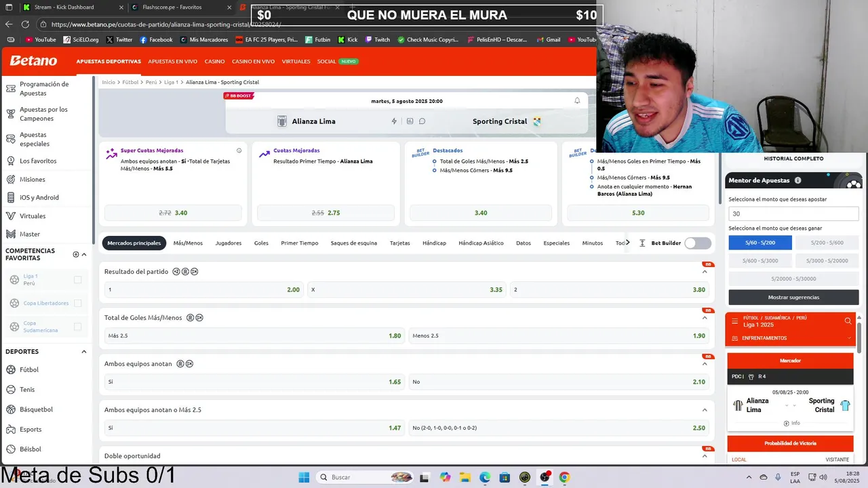This screenshot has width=868, height=488.
Task: Collapse Total de Goles Más/Menos market
Action: point(705,318)
